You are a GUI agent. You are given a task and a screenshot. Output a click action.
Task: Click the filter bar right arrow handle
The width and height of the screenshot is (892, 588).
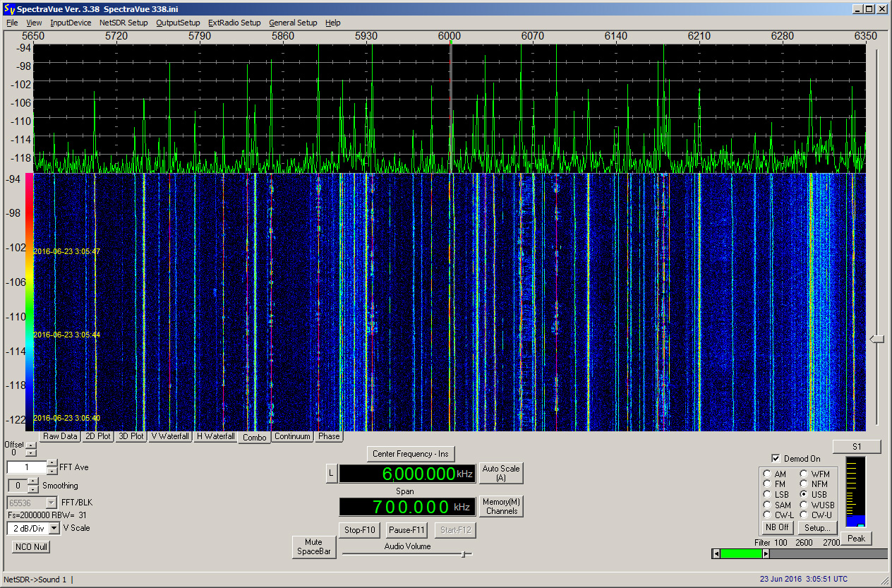point(766,553)
